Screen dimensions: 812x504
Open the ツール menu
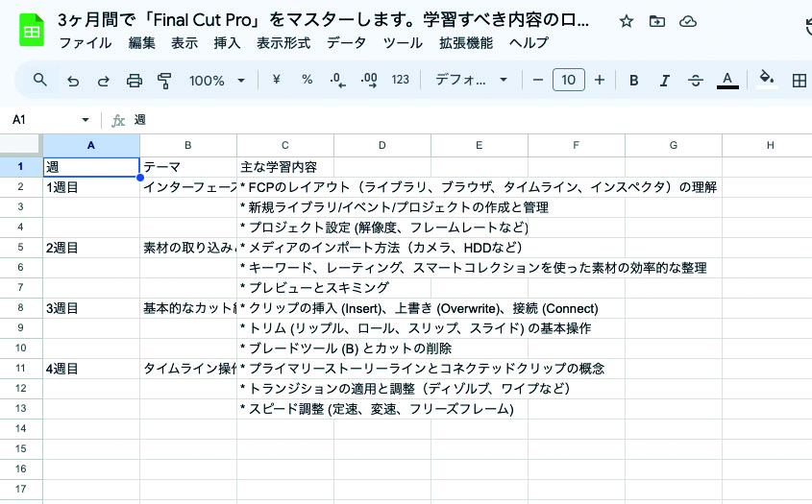[x=403, y=43]
